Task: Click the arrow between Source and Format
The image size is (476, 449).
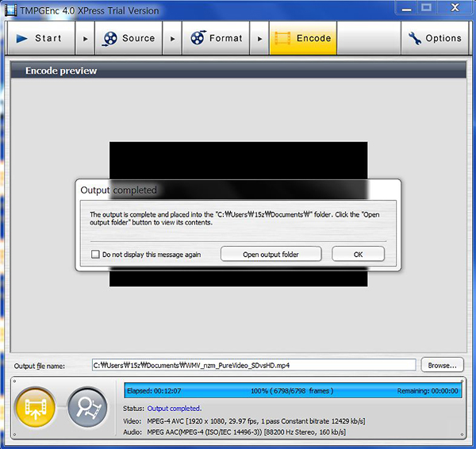Action: (172, 39)
